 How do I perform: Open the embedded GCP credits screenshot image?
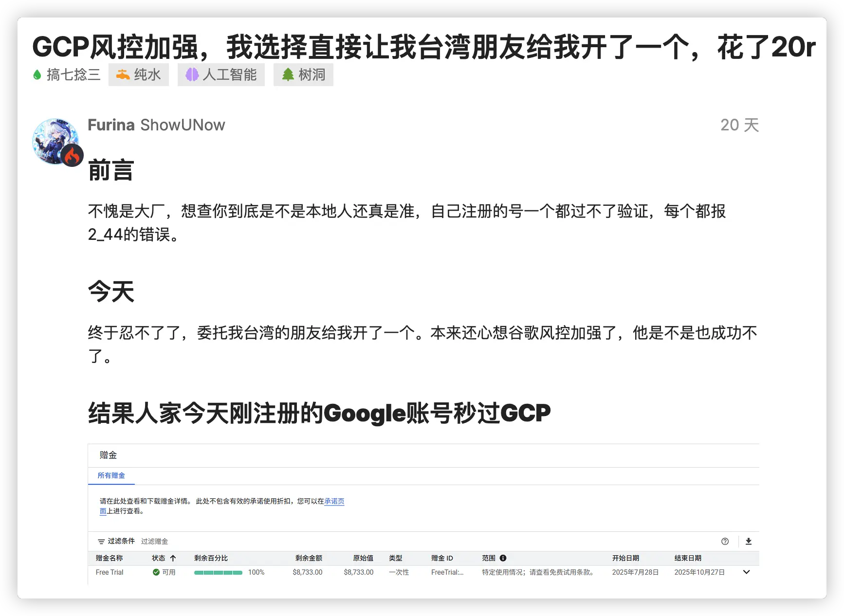(x=423, y=514)
